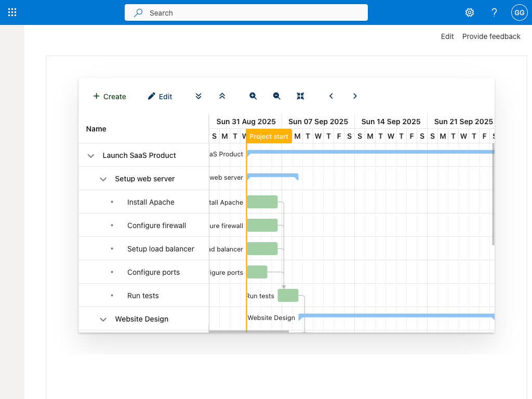532x399 pixels.
Task: Open the settings gear icon
Action: click(469, 12)
